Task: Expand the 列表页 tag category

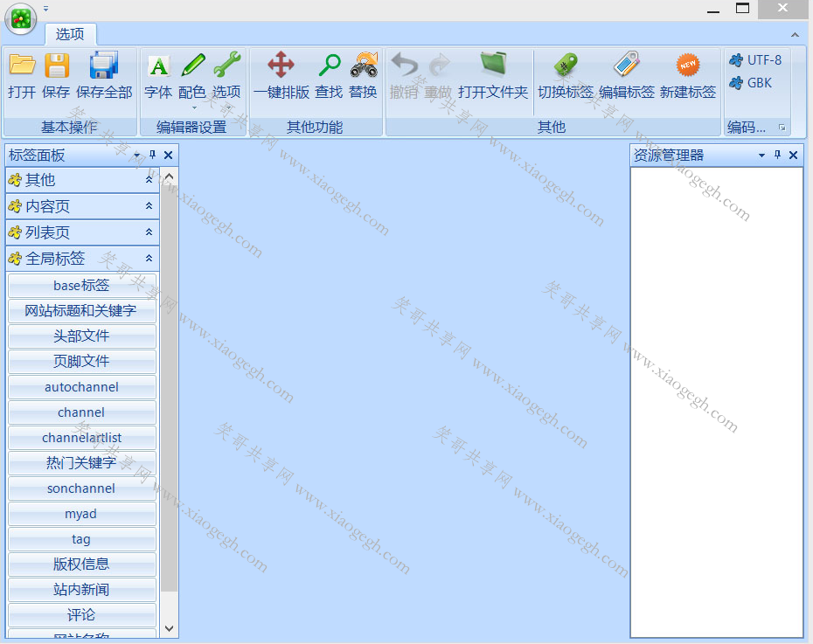Action: click(x=82, y=232)
